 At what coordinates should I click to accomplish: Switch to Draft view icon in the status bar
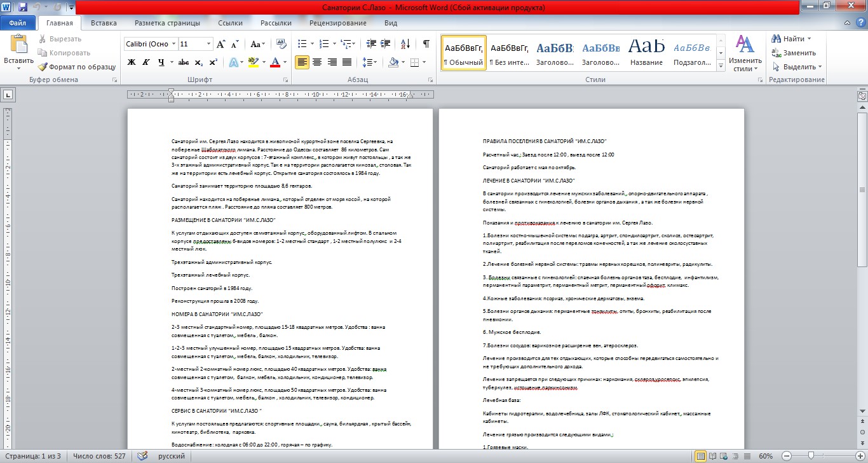tap(748, 456)
